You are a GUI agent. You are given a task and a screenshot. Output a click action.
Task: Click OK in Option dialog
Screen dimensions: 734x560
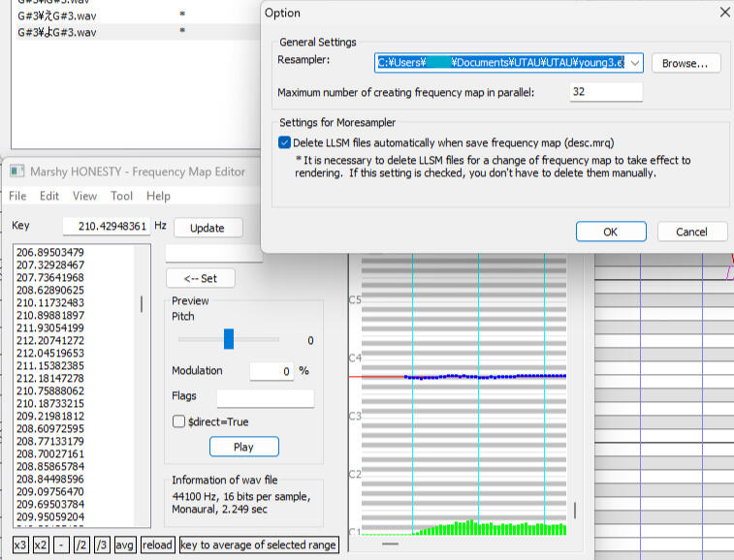tap(610, 232)
